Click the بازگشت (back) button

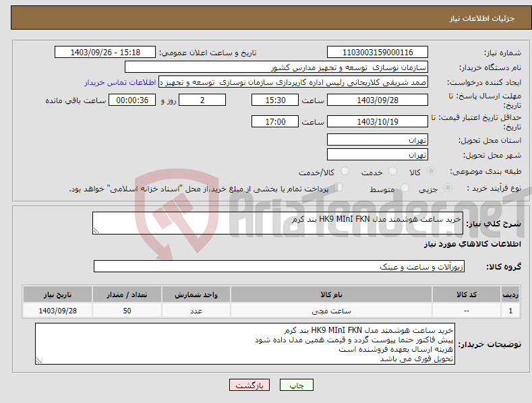point(249,385)
